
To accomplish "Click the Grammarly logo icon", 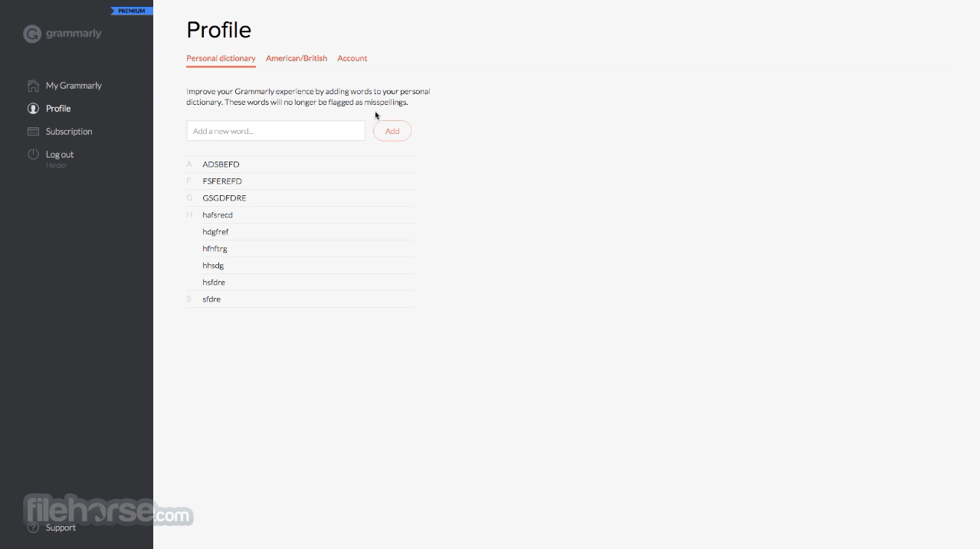I will click(x=31, y=34).
